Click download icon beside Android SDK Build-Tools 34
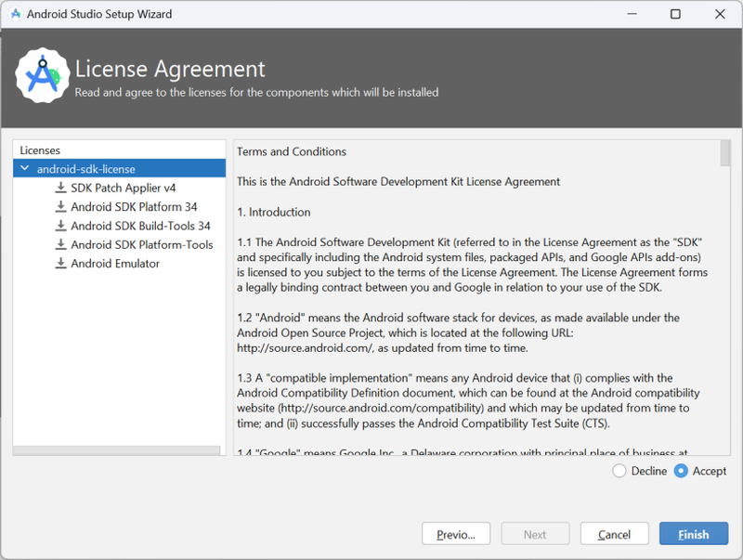 coord(60,226)
